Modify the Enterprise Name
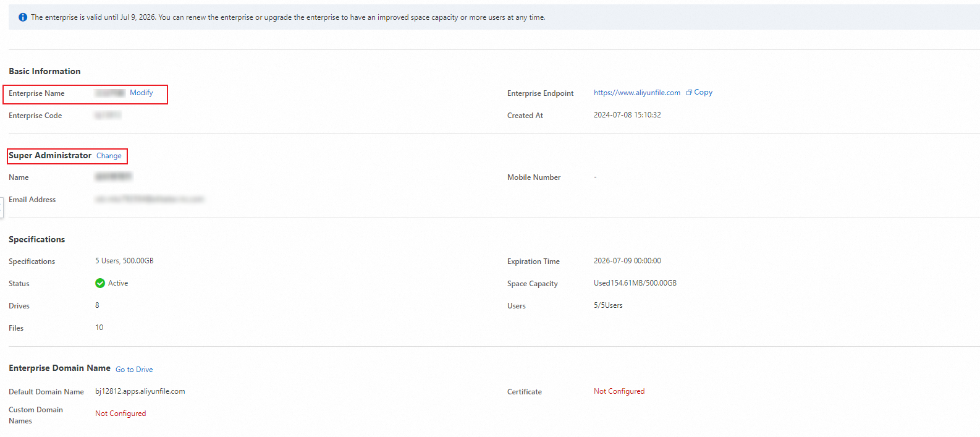980x437 pixels. [141, 93]
